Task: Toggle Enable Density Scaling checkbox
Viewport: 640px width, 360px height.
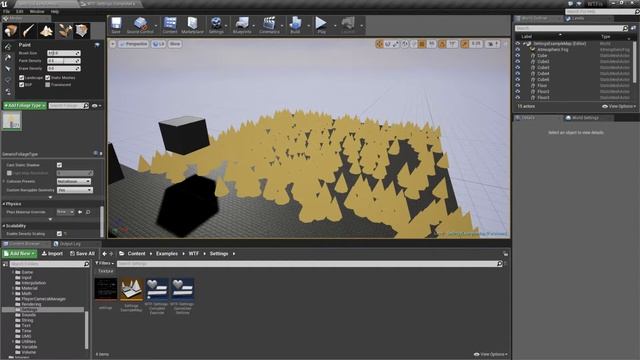Action: pos(59,233)
